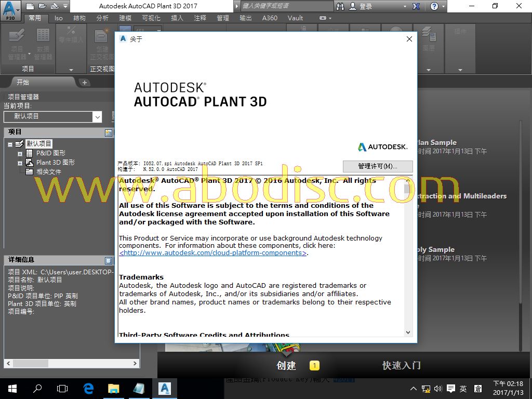Click the Help question mark icon
This screenshot has width=532, height=399.
coord(434,6)
